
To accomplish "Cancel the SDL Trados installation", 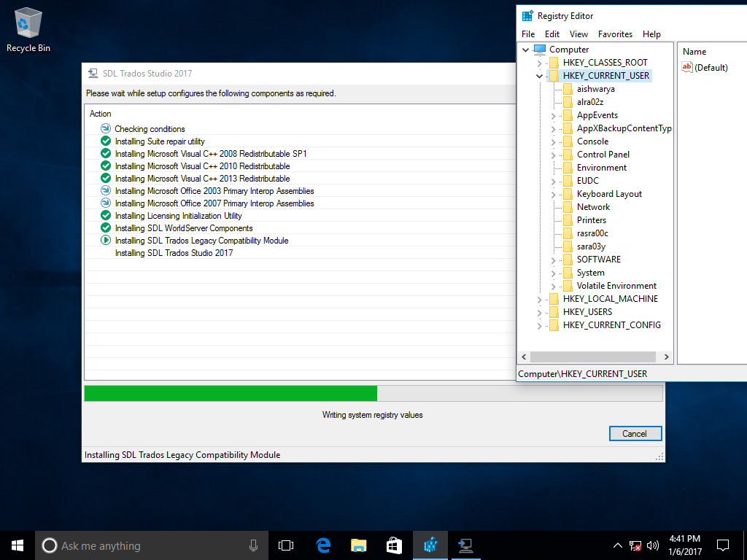I will tap(635, 433).
